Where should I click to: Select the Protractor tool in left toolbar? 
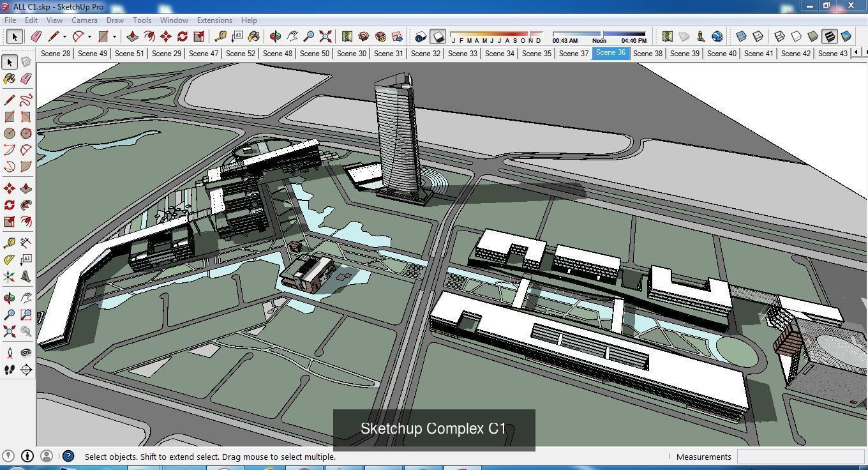pyautogui.click(x=10, y=260)
